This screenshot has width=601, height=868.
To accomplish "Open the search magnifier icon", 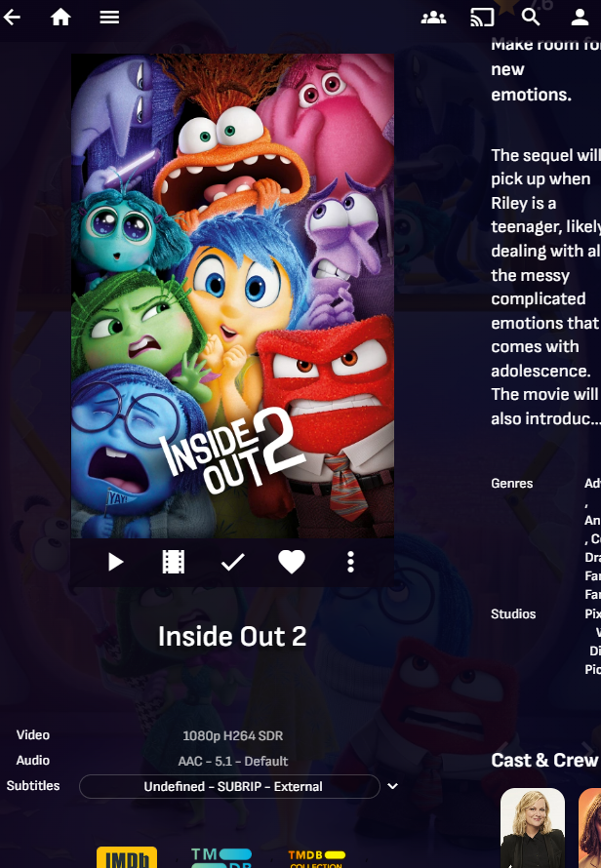I will click(x=531, y=18).
